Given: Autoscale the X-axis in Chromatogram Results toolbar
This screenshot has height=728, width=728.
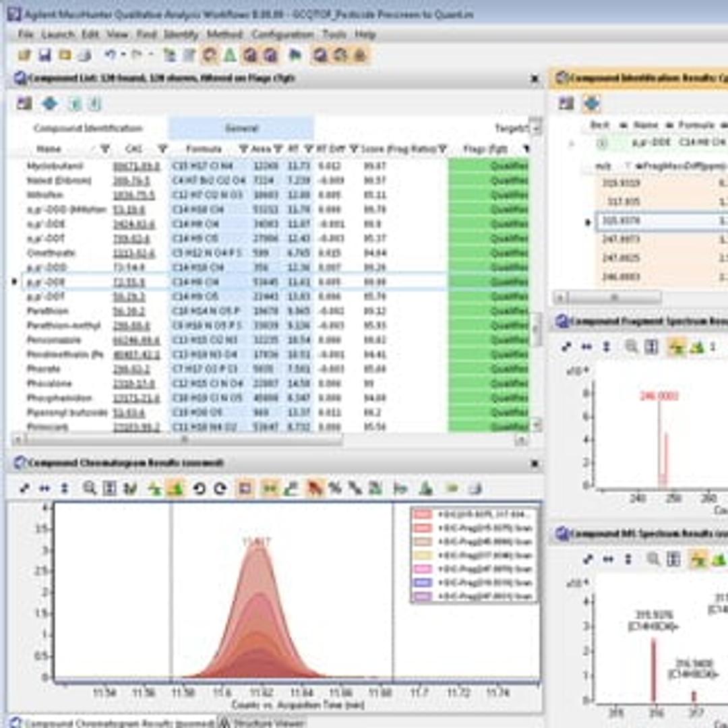Looking at the screenshot, I should (x=44, y=489).
